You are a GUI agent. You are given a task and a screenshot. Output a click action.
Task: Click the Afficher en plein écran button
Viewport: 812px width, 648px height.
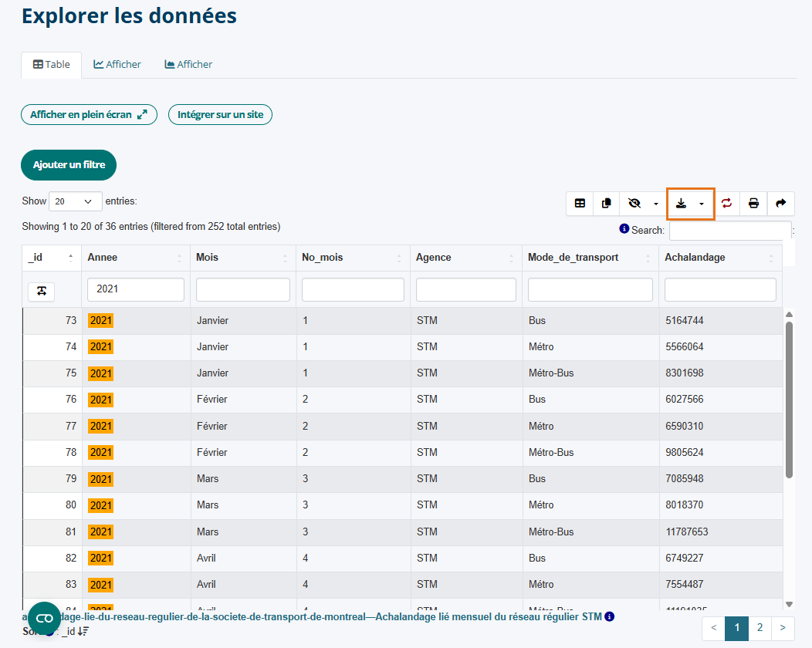(x=89, y=114)
